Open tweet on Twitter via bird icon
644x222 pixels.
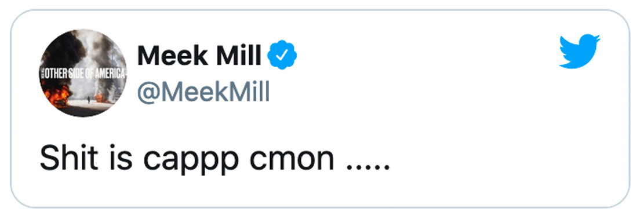tap(579, 51)
